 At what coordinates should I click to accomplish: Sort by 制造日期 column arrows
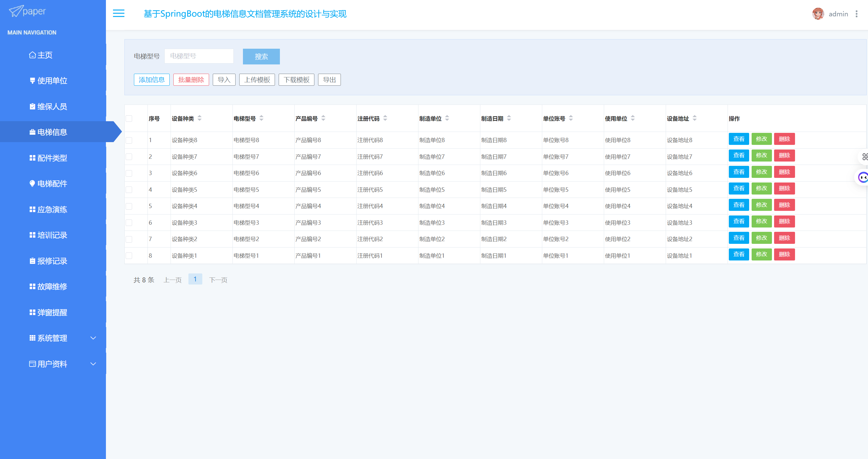pos(509,118)
